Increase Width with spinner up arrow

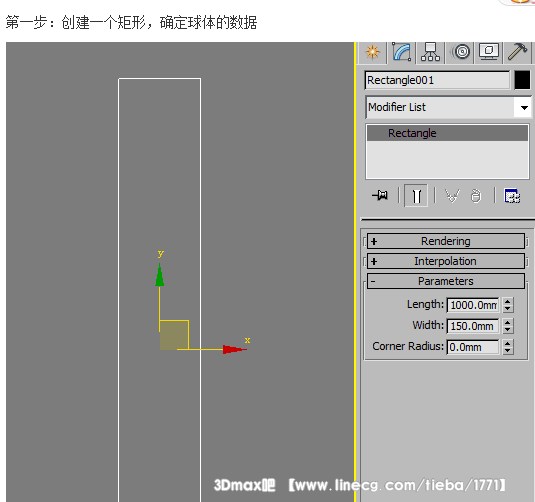coord(508,322)
